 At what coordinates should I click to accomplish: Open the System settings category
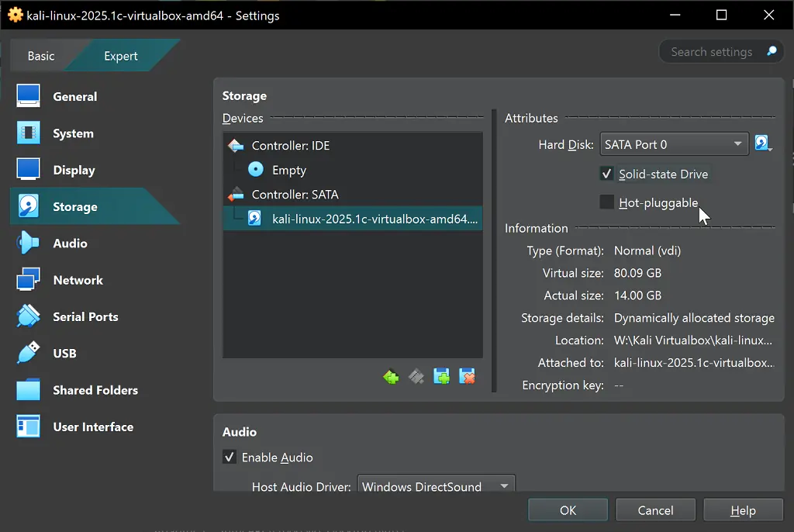95,133
